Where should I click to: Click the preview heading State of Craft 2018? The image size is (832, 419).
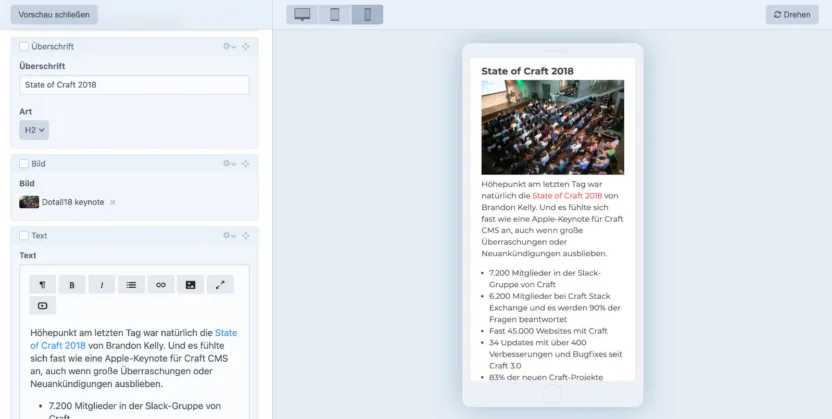point(527,71)
